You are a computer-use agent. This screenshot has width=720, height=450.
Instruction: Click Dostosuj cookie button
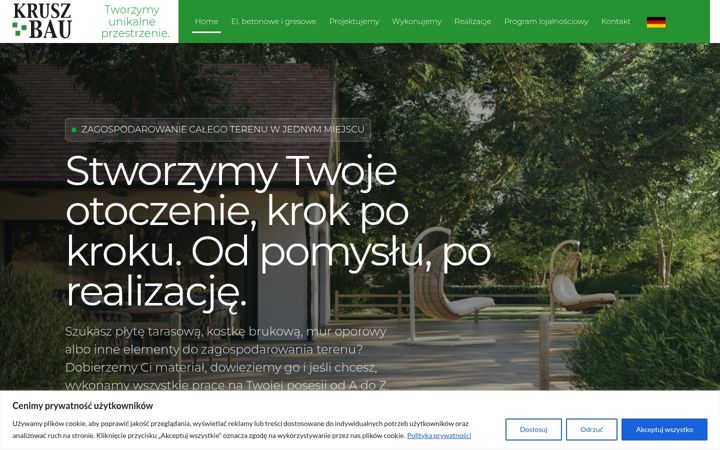533,429
